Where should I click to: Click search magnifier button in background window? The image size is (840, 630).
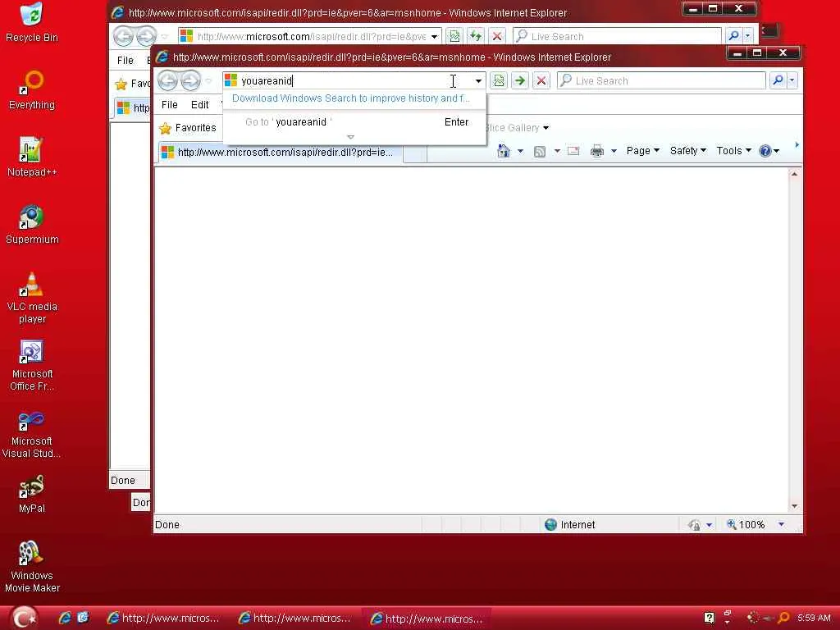click(733, 37)
